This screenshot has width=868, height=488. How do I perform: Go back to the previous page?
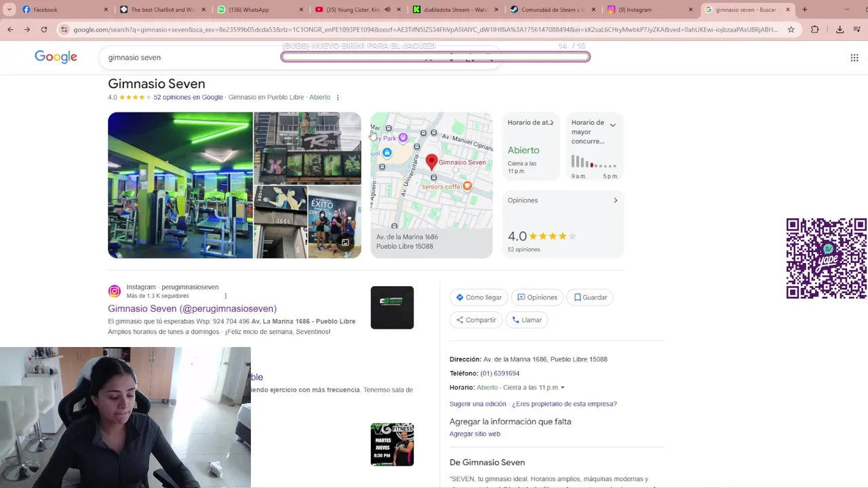tap(10, 29)
